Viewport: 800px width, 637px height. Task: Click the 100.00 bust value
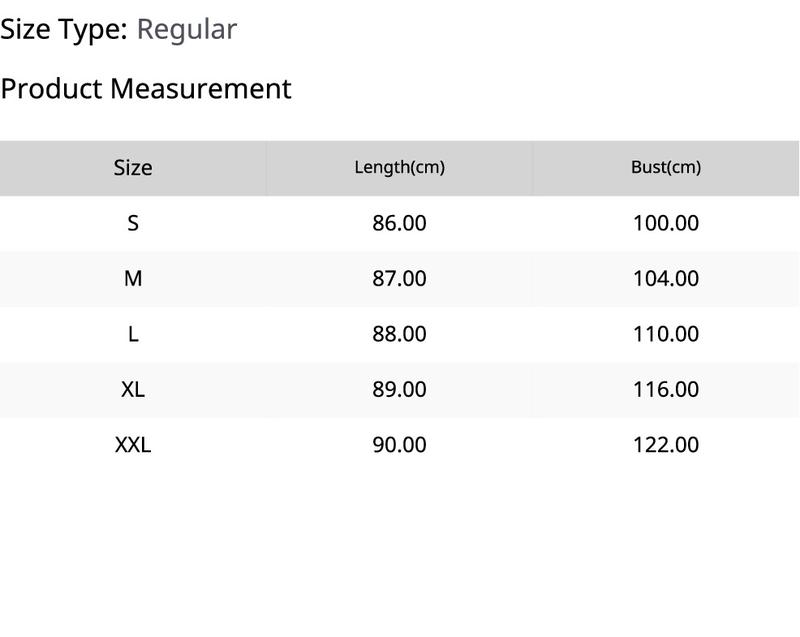pos(666,223)
